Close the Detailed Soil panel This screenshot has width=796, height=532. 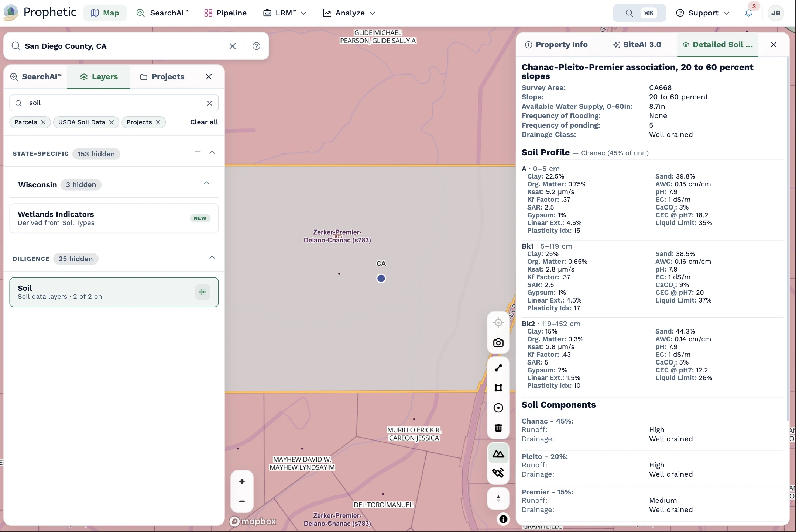click(774, 45)
